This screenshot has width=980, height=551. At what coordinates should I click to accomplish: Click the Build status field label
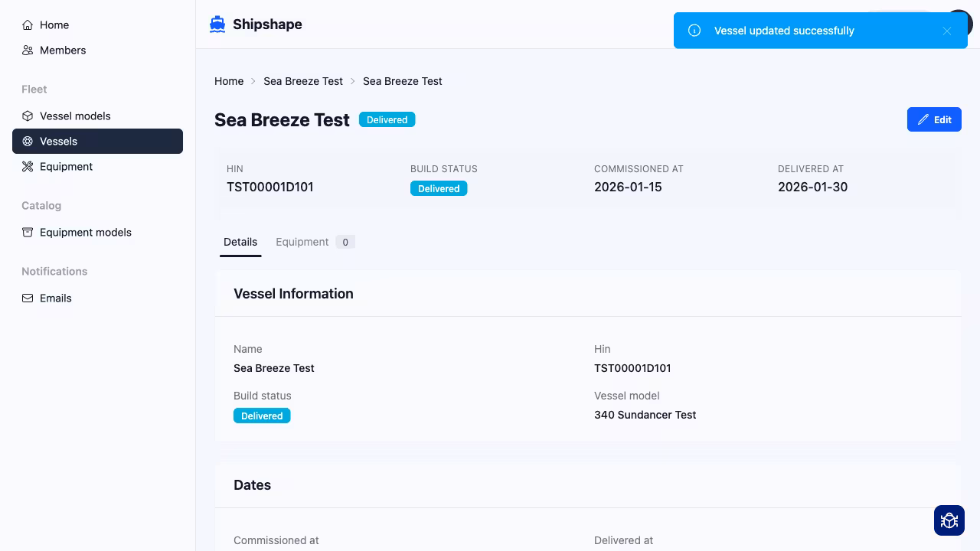click(263, 396)
